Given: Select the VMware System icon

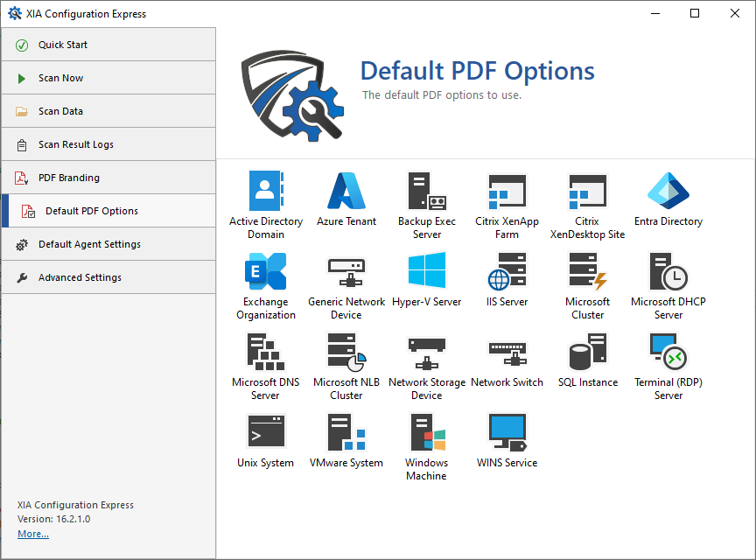Looking at the screenshot, I should click(x=346, y=431).
